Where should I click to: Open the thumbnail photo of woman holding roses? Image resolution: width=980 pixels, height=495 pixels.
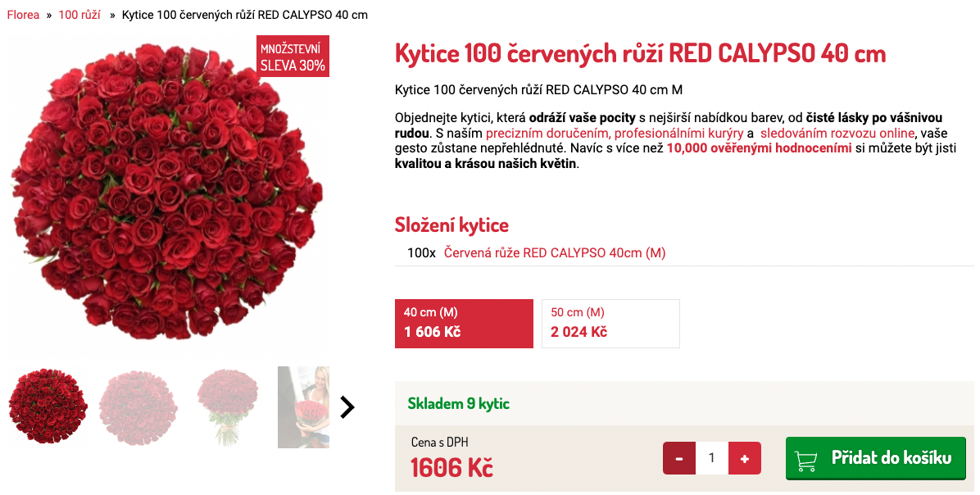tap(303, 407)
